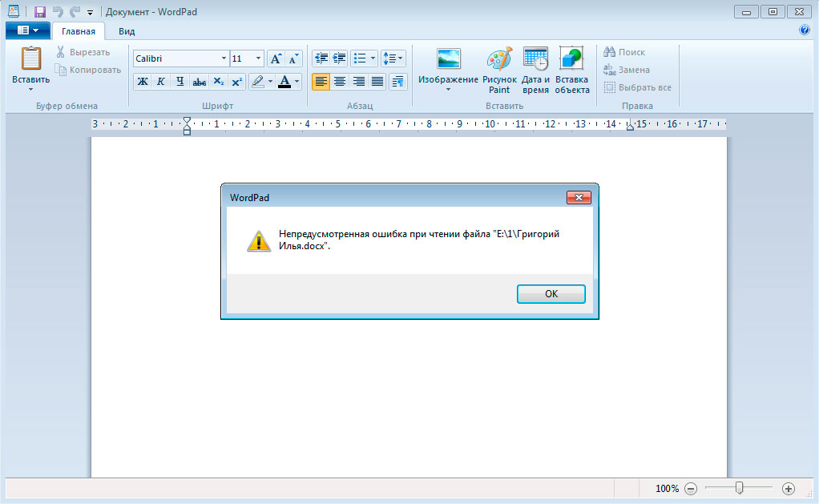This screenshot has height=504, width=819.
Task: Click the increase indent icon
Action: click(x=340, y=58)
